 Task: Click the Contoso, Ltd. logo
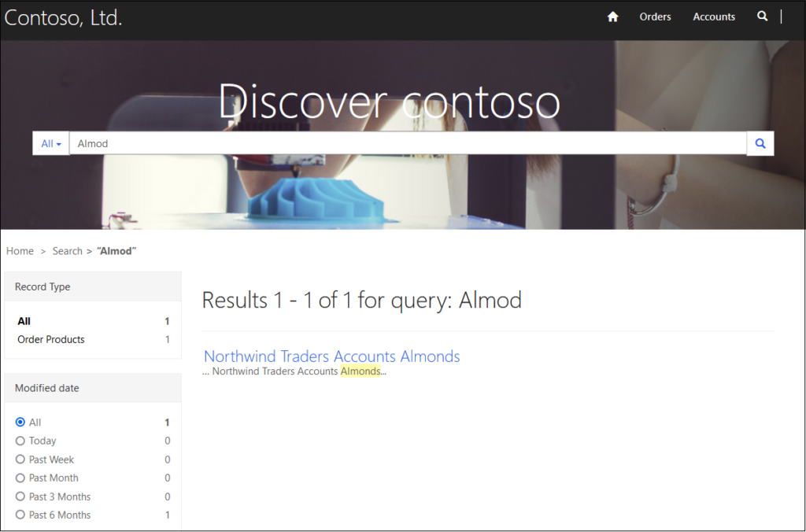63,17
